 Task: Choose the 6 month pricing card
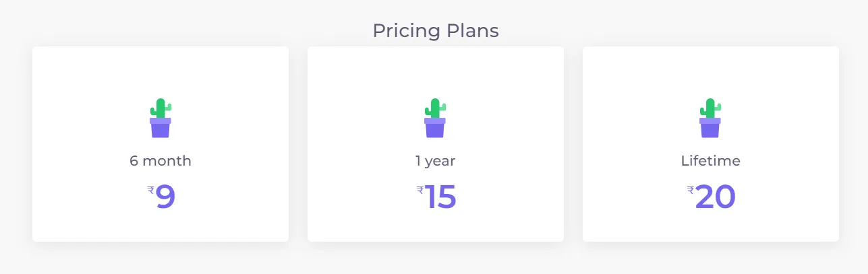pos(161,144)
